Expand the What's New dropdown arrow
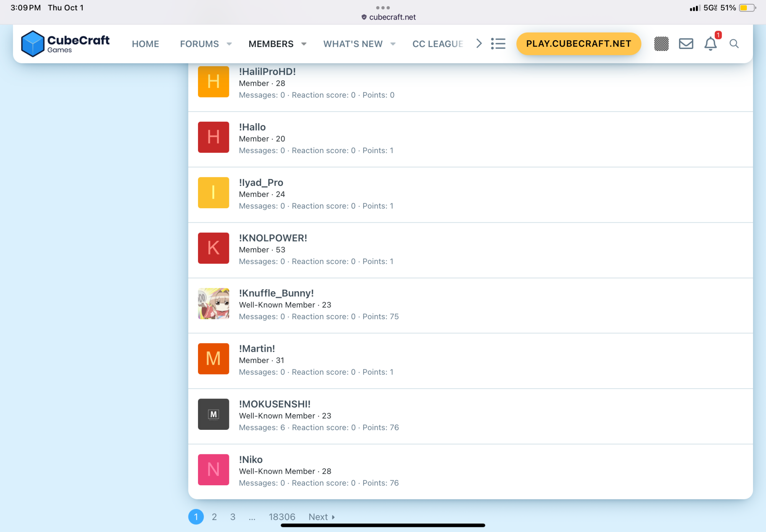 pos(393,44)
